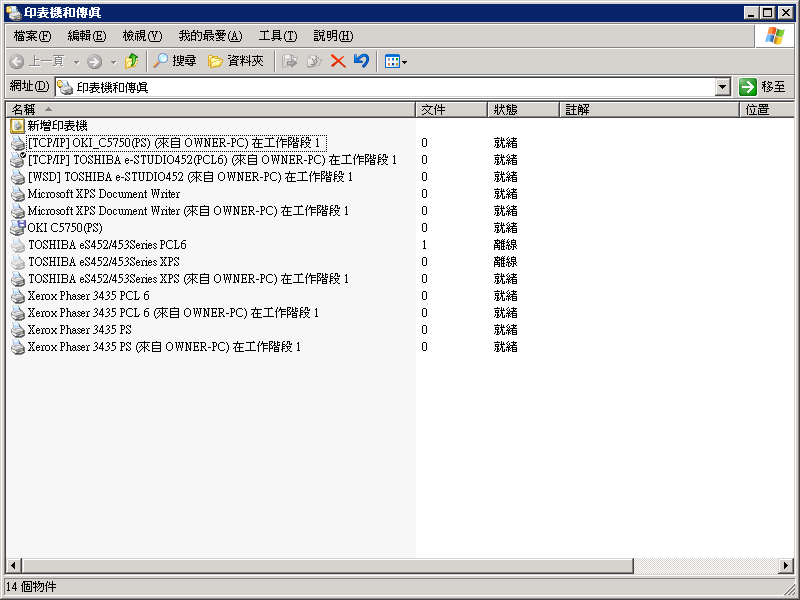Select default [TCP/IP] TOSHIBA e-STUDIO452(PCL6) printer icon

18,160
